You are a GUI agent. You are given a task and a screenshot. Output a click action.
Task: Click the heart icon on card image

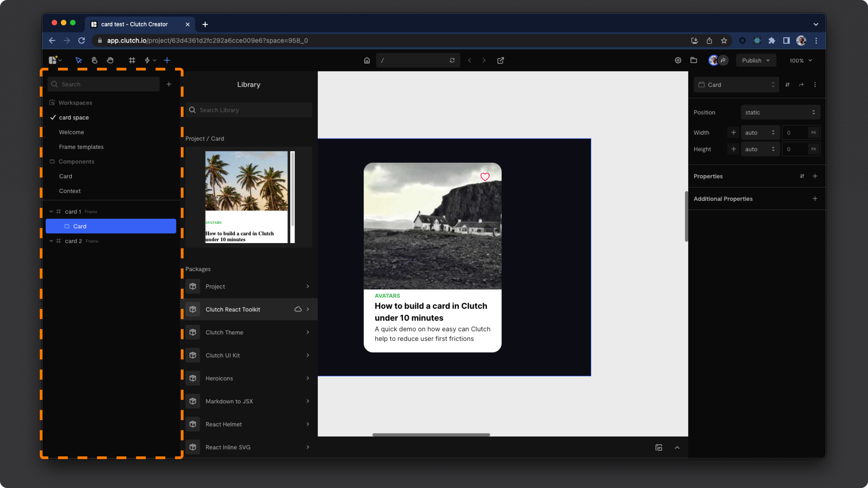point(485,177)
